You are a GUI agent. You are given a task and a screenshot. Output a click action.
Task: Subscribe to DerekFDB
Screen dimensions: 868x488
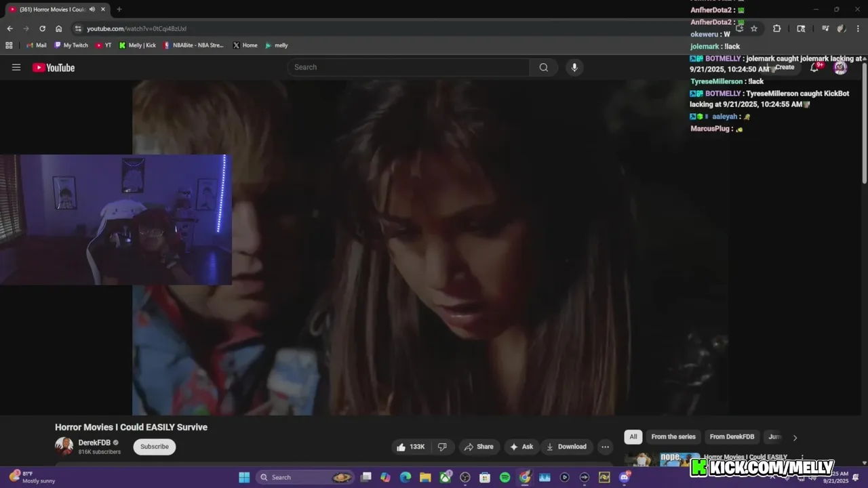click(x=155, y=447)
